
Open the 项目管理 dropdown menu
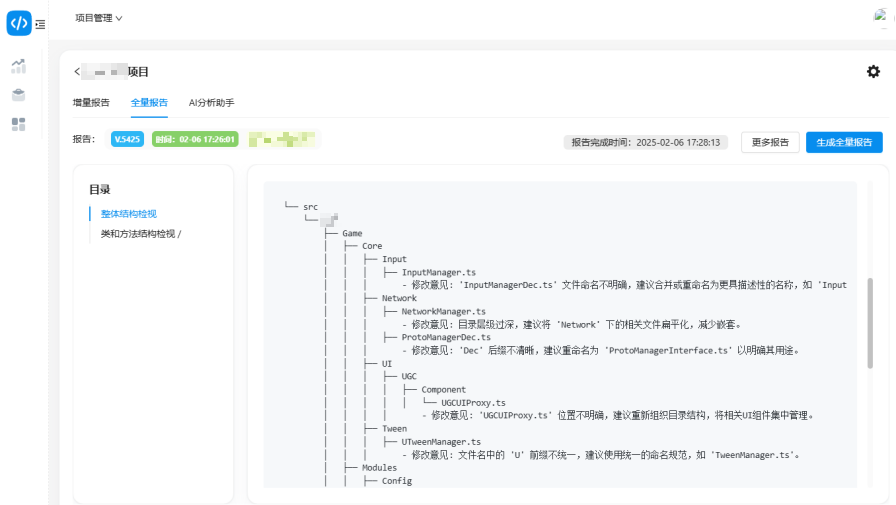coord(98,18)
